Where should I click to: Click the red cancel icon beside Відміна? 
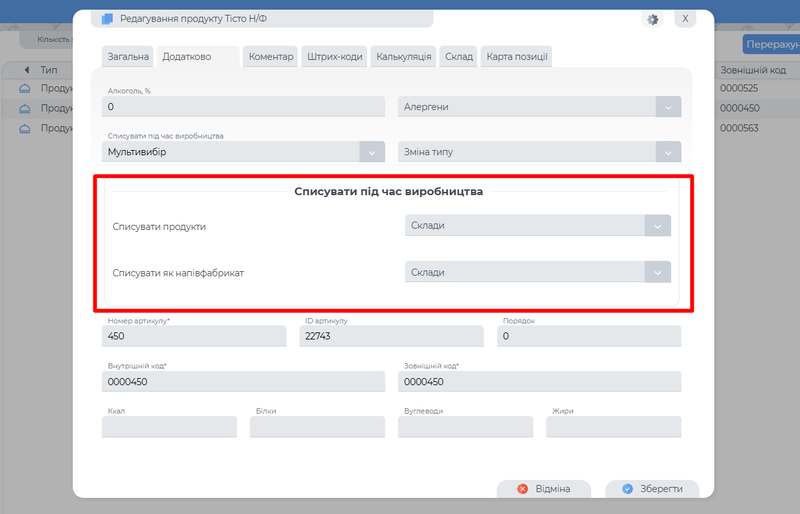[522, 489]
